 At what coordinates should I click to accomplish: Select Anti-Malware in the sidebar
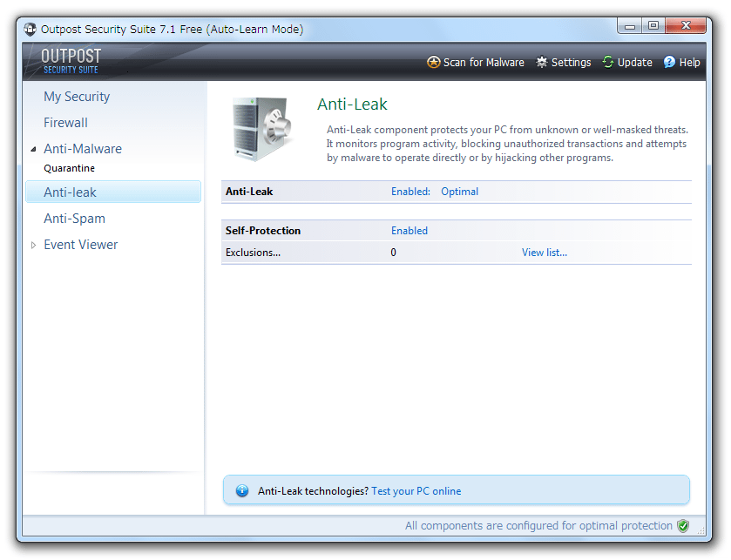coord(83,149)
